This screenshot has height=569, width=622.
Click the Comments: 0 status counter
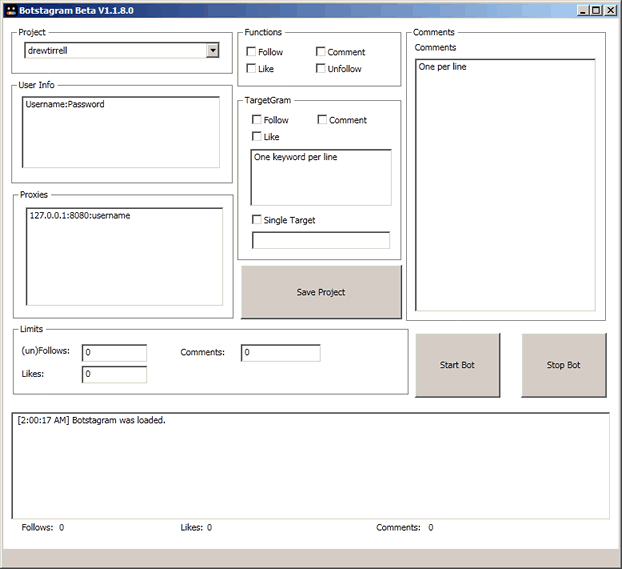click(405, 527)
